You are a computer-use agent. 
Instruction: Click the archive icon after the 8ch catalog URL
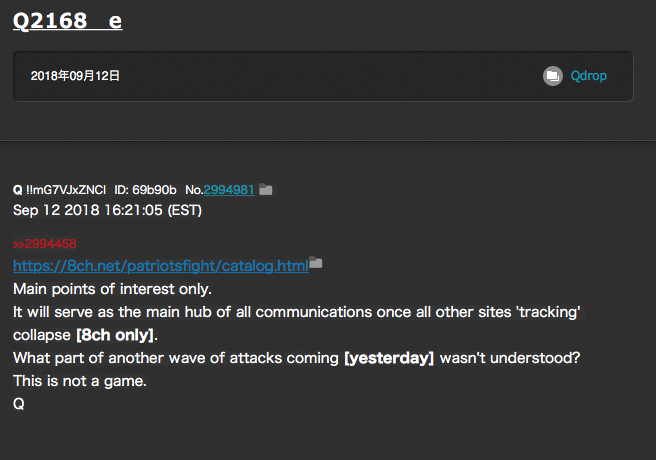coord(316,263)
